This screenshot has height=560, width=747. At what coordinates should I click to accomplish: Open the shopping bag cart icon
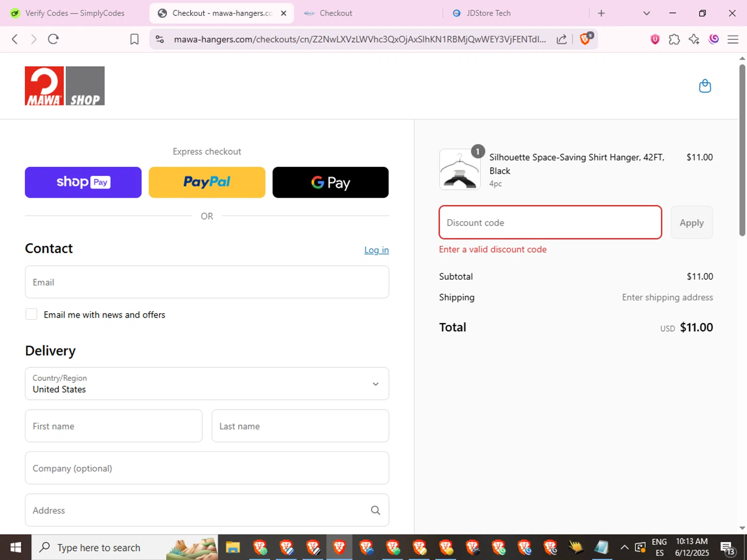click(705, 86)
